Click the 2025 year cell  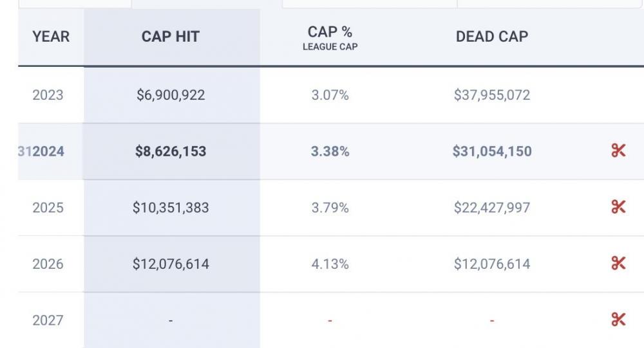coord(48,208)
